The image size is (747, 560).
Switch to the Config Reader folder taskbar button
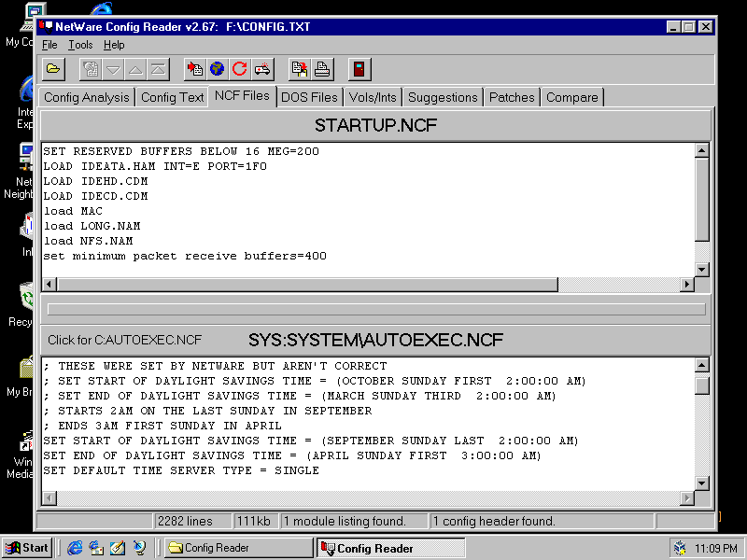[238, 548]
